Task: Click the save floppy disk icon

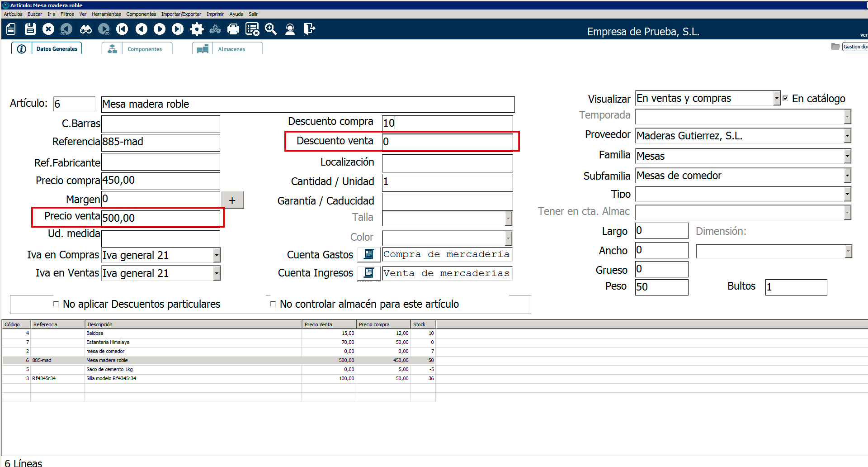Action: pyautogui.click(x=30, y=29)
